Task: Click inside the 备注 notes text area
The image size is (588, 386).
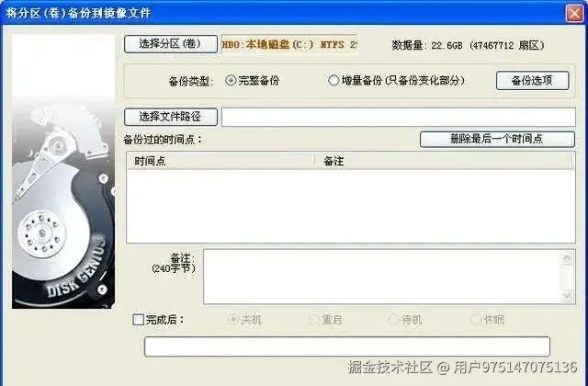Action: 382,277
